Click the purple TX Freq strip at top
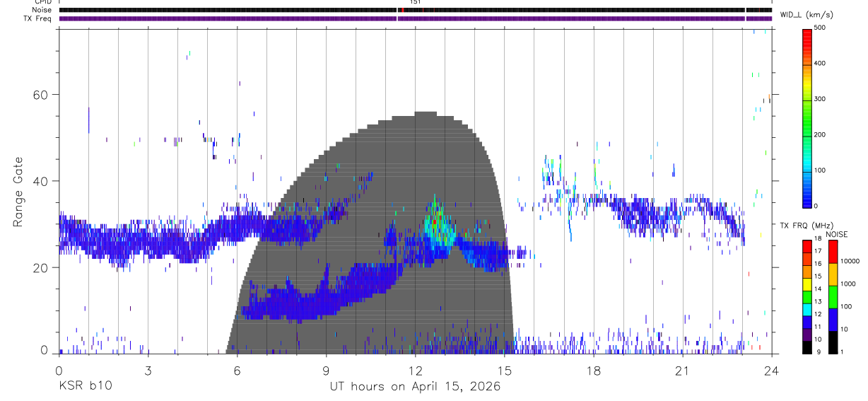 415,18
